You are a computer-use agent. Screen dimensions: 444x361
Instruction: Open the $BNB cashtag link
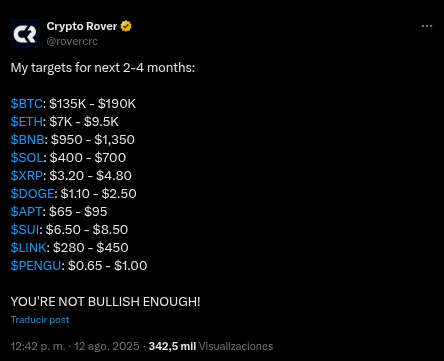pyautogui.click(x=28, y=140)
